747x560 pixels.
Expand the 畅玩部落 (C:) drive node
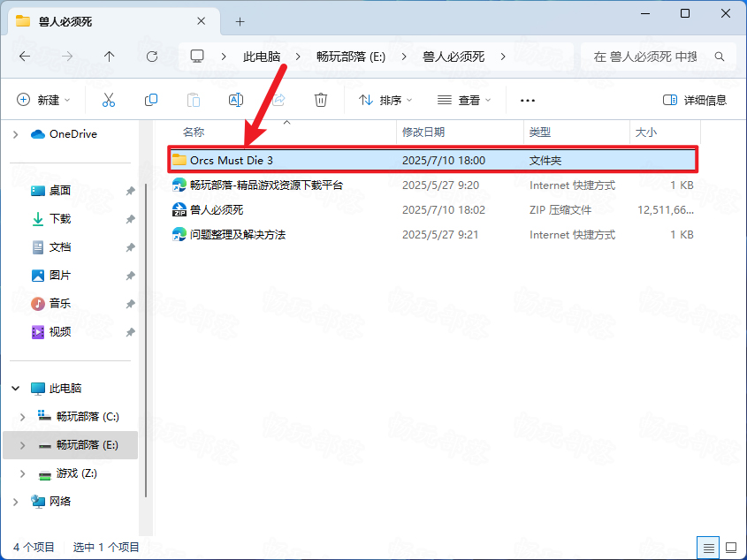click(22, 417)
